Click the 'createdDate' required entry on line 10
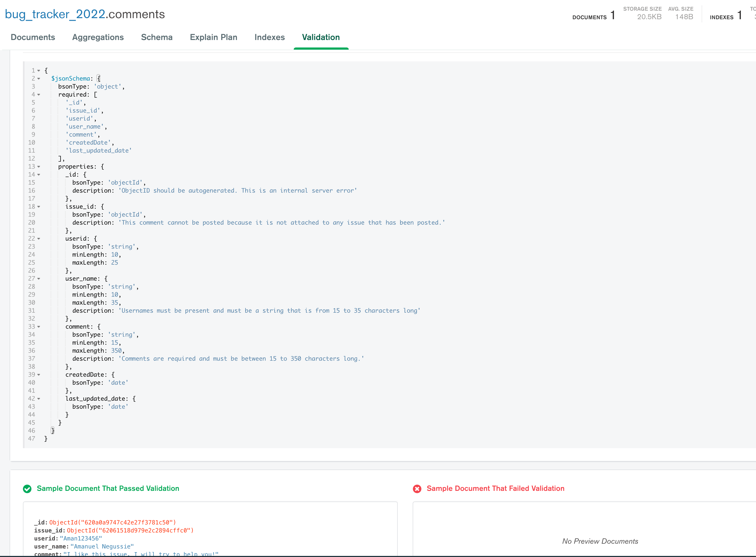756x557 pixels. [x=88, y=143]
